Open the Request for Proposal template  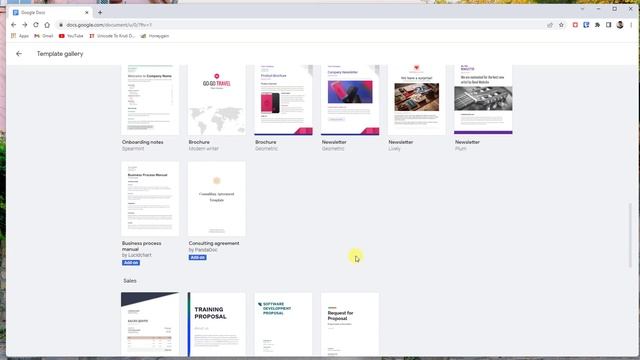[350, 324]
